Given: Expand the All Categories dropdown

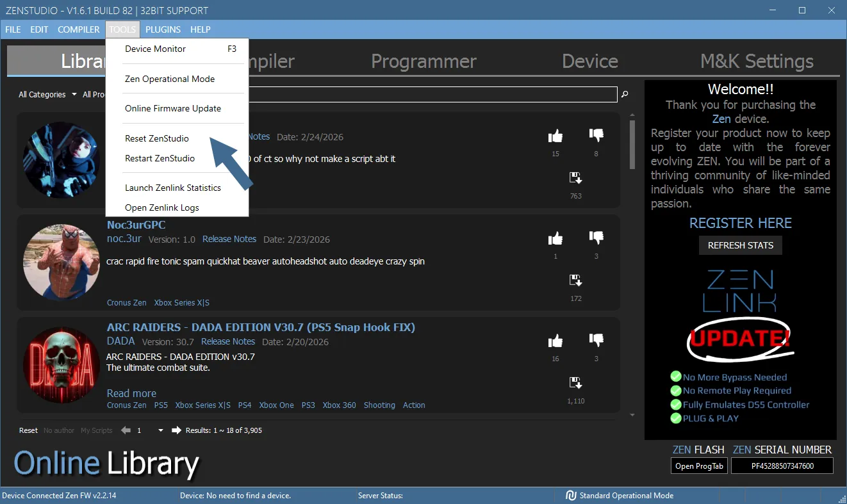Looking at the screenshot, I should coord(47,95).
